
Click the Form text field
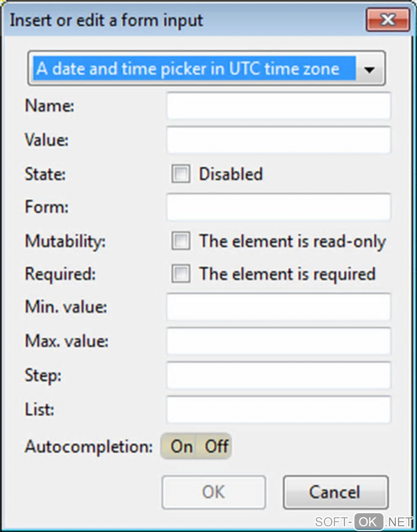(278, 207)
